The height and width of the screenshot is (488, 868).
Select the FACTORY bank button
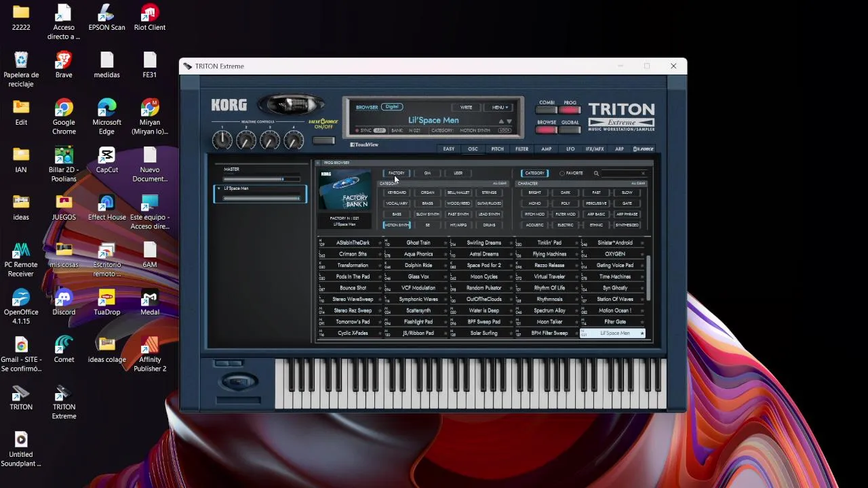397,174
